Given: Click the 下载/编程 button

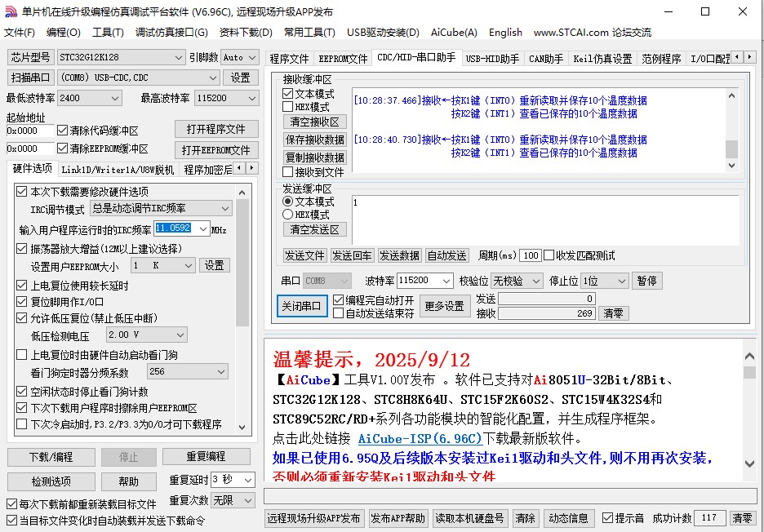Looking at the screenshot, I should pos(51,457).
